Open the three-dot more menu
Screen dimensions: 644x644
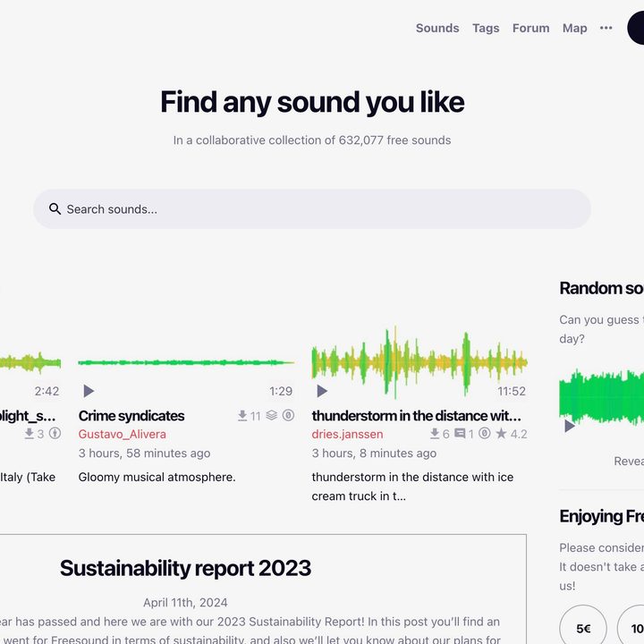[x=606, y=28]
